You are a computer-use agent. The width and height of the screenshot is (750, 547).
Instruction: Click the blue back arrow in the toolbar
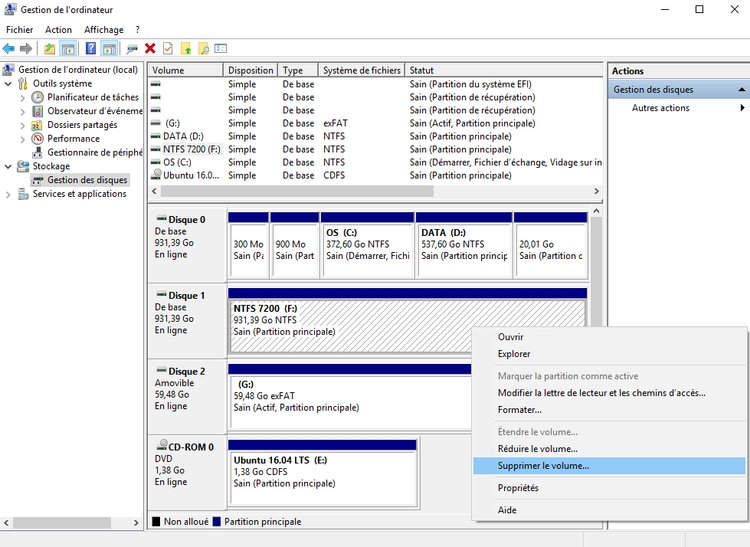point(9,48)
